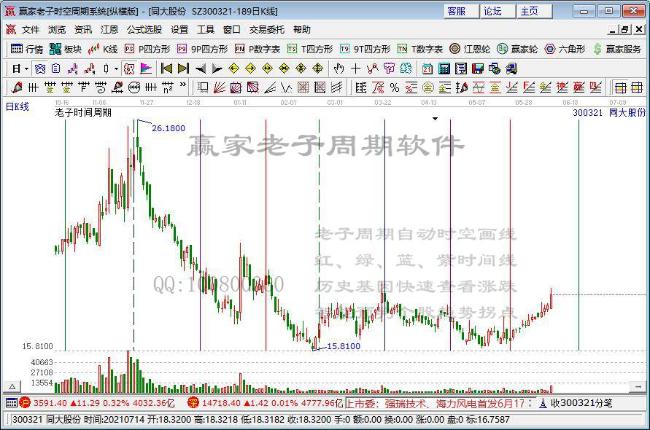Open the T四方形 time square
This screenshot has width=650, height=430.
(310, 49)
